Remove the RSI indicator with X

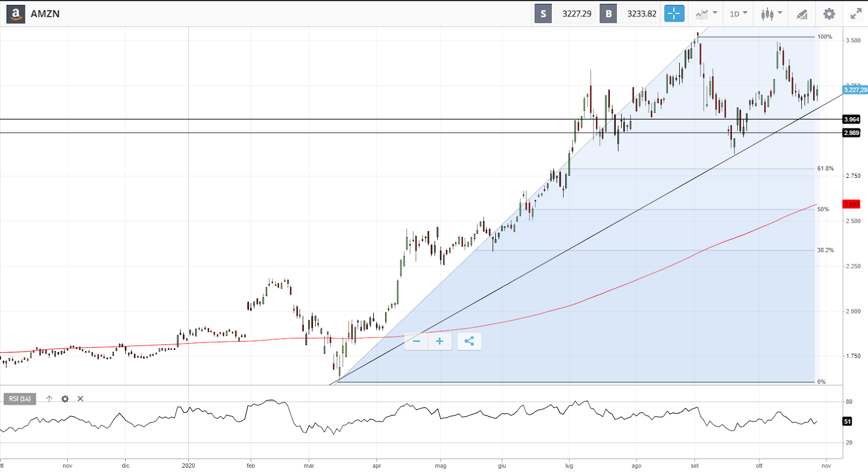[80, 399]
